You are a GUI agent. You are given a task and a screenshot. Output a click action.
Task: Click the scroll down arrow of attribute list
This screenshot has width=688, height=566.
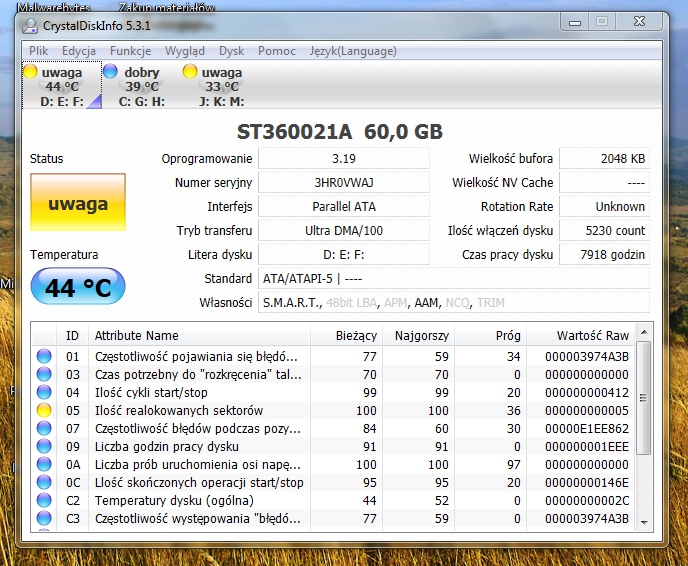(x=644, y=523)
